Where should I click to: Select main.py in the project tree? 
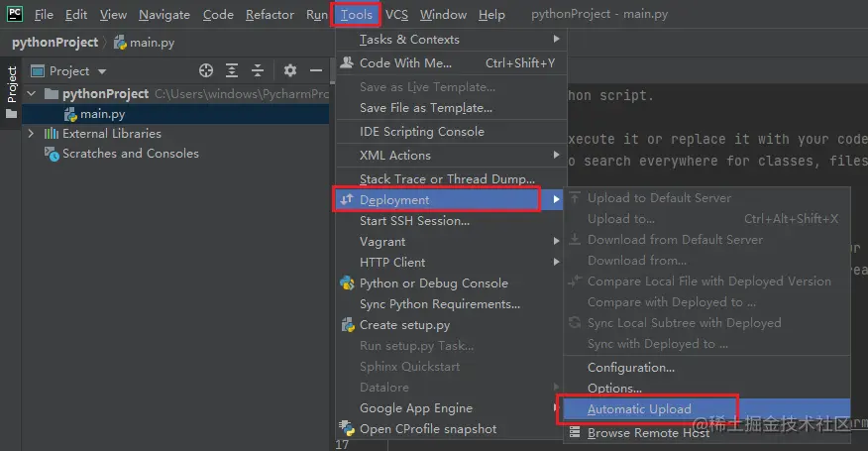(176, 114)
